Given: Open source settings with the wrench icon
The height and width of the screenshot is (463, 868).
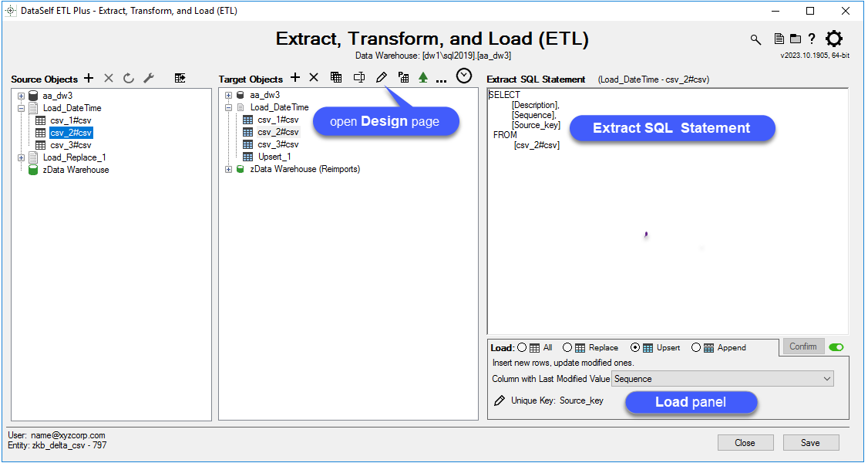Looking at the screenshot, I should [x=149, y=78].
